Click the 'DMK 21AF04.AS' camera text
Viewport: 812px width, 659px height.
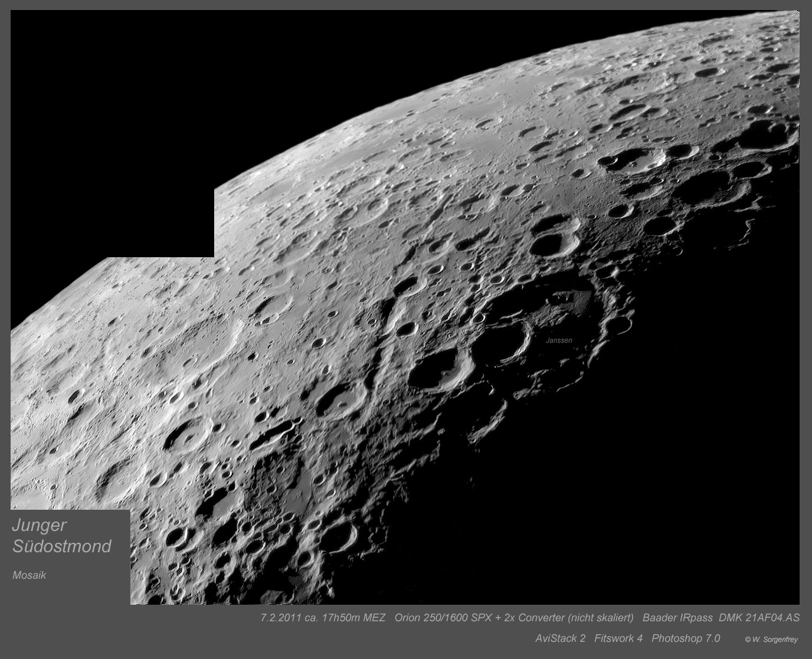pyautogui.click(x=759, y=618)
